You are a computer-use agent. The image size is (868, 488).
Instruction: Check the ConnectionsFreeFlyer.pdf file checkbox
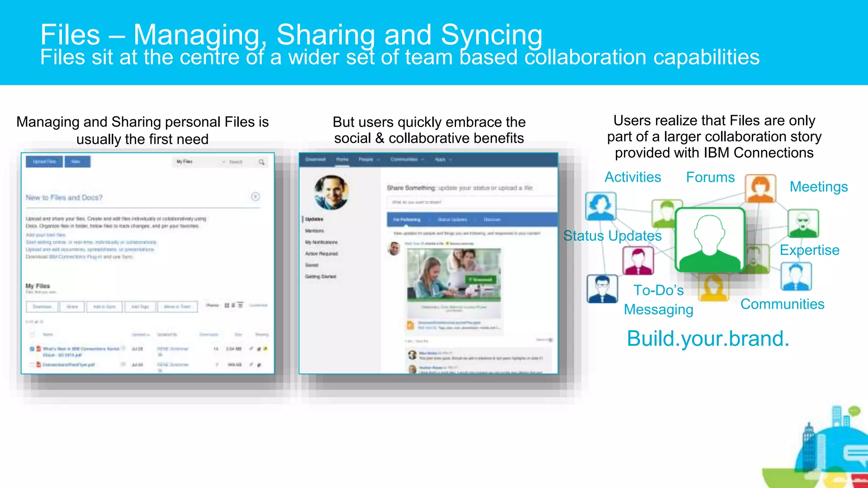coord(32,364)
